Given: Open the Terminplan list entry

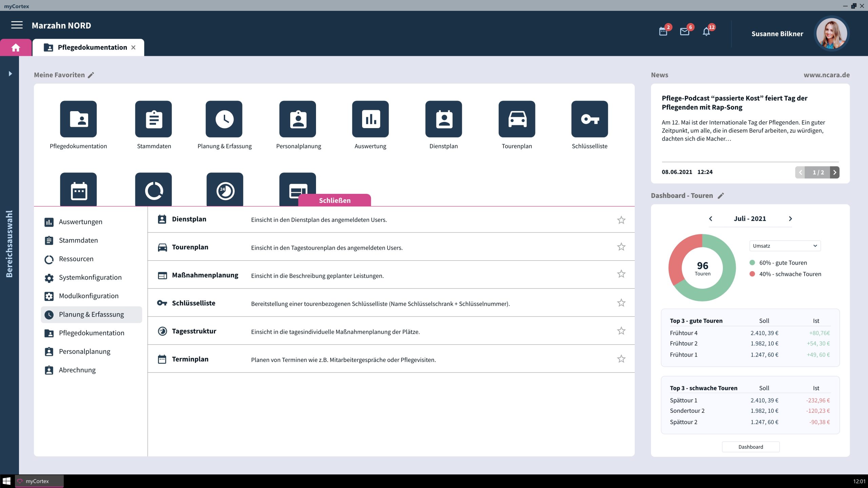Looking at the screenshot, I should pos(391,359).
